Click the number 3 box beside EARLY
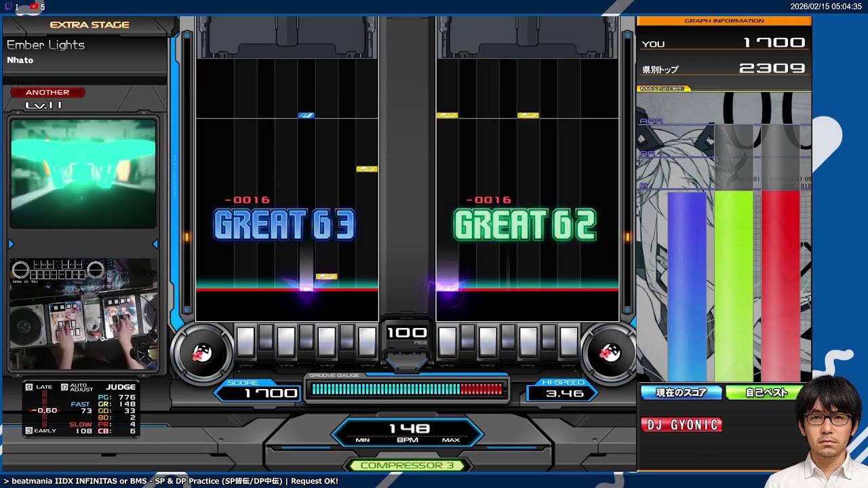 29,430
